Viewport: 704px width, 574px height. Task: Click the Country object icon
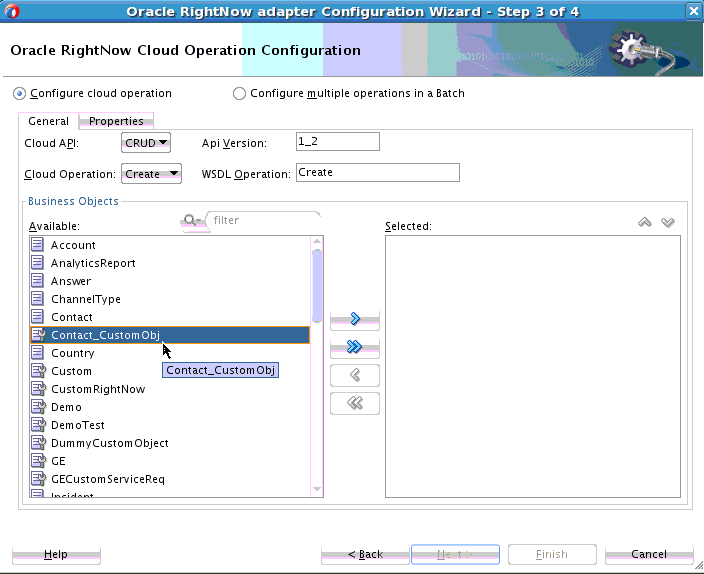38,353
